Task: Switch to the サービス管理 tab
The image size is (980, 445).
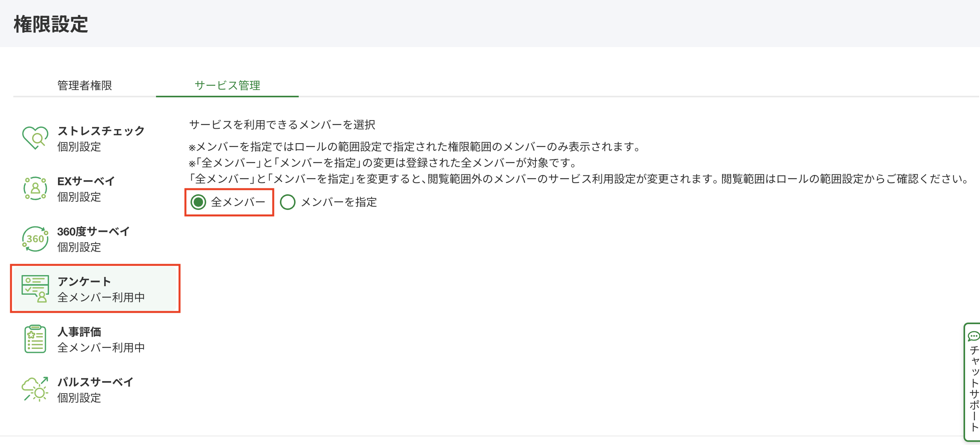Action: [x=227, y=86]
